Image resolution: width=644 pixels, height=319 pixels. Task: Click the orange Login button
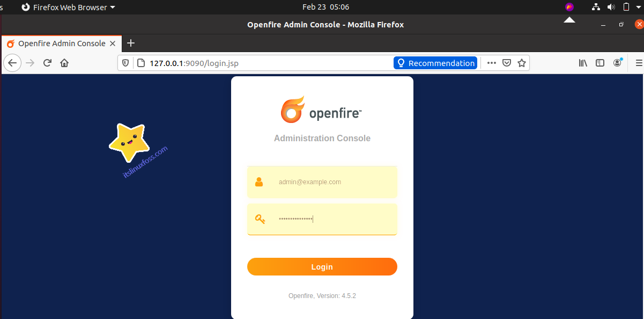coord(322,267)
